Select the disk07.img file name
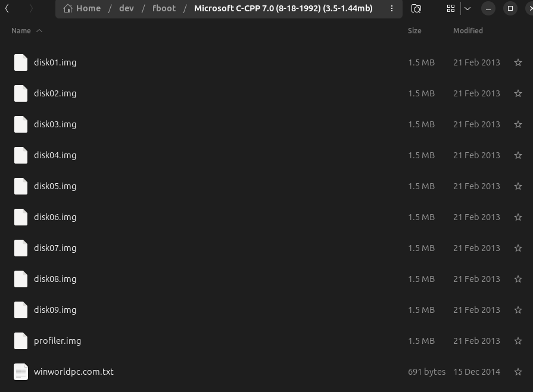This screenshot has width=533, height=392. coord(55,248)
